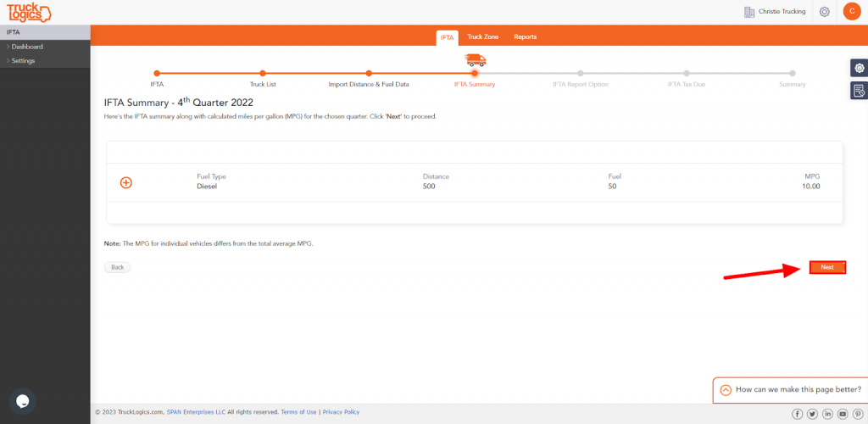Open the side panel gear widget
868x424 pixels.
point(860,68)
